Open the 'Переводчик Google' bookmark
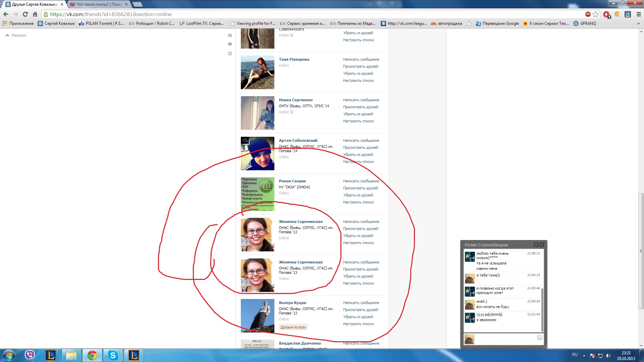This screenshot has height=362, width=644. coord(497,23)
